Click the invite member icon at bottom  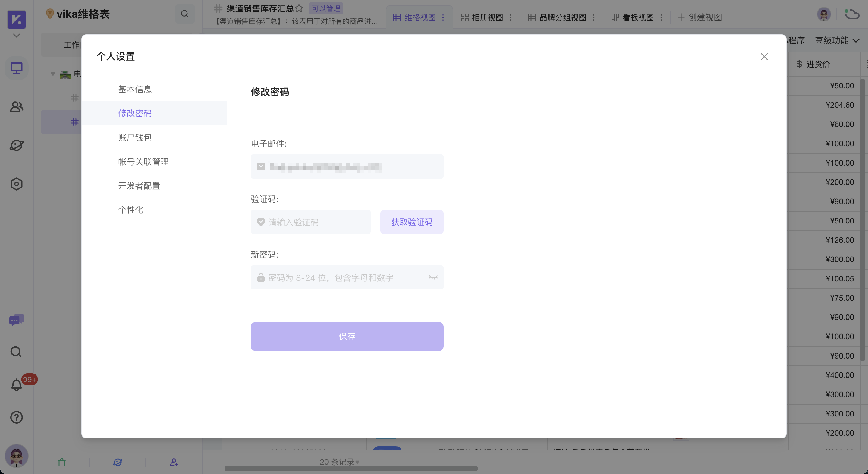point(174,462)
